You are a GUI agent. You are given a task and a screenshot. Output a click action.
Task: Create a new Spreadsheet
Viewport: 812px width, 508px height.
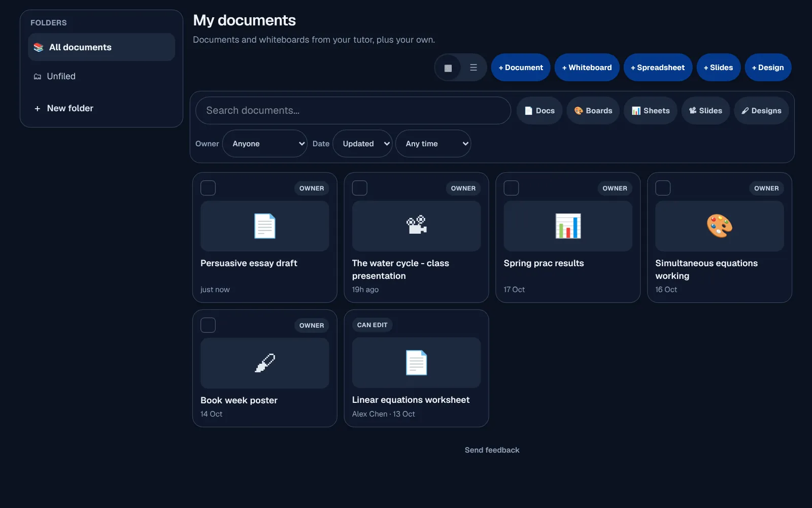(x=658, y=68)
